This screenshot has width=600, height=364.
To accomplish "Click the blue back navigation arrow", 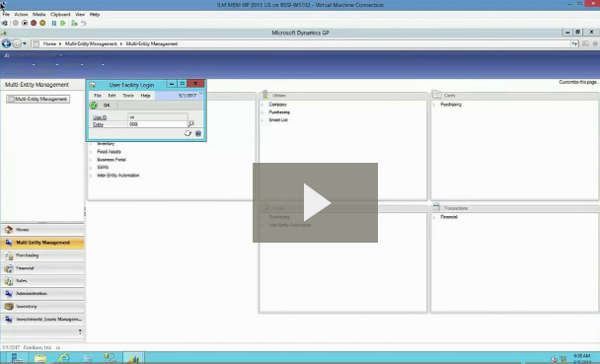I will tap(6, 43).
